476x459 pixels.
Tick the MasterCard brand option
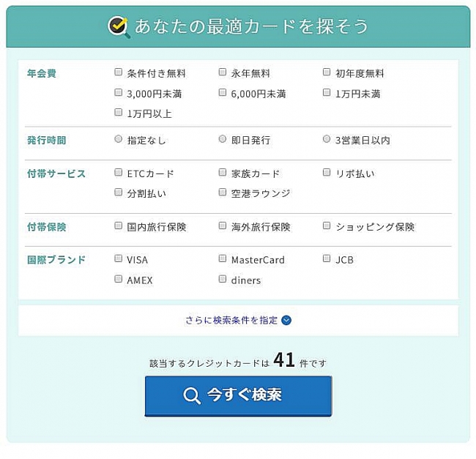(223, 259)
